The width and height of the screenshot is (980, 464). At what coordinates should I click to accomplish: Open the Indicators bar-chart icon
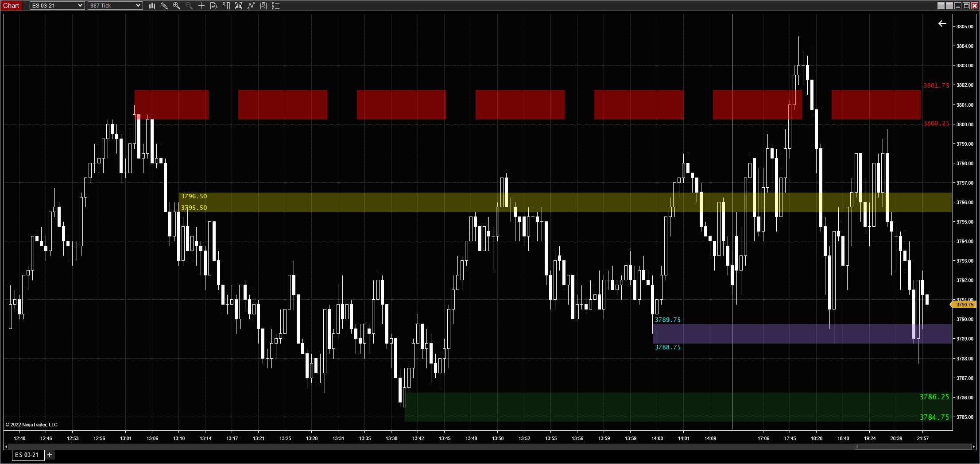coord(238,6)
